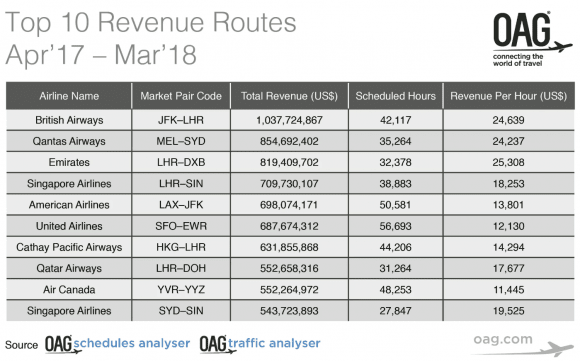Click the HKG–LHR market pair
The width and height of the screenshot is (580, 361).
[181, 247]
